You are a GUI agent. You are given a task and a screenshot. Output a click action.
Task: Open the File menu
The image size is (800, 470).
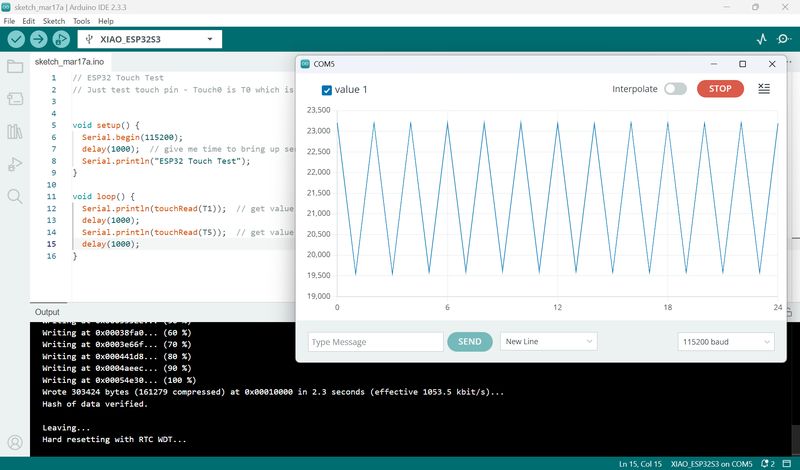coord(9,21)
